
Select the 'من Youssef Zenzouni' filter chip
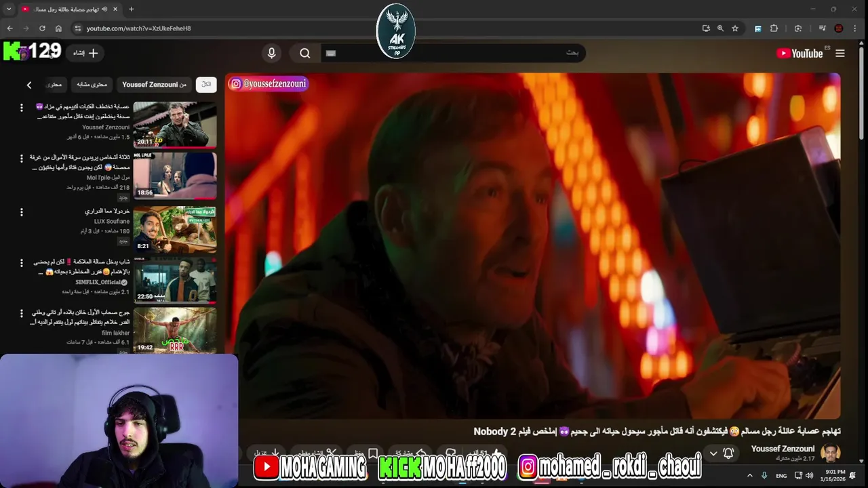point(154,84)
